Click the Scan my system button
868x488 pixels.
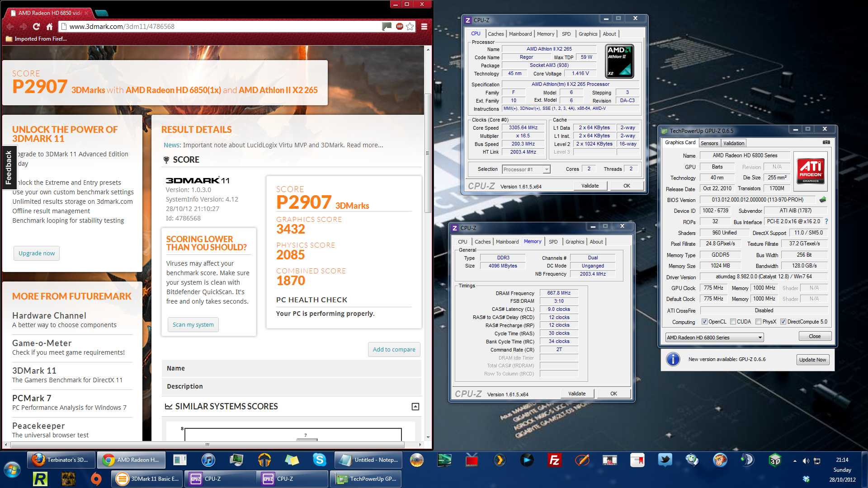click(193, 324)
